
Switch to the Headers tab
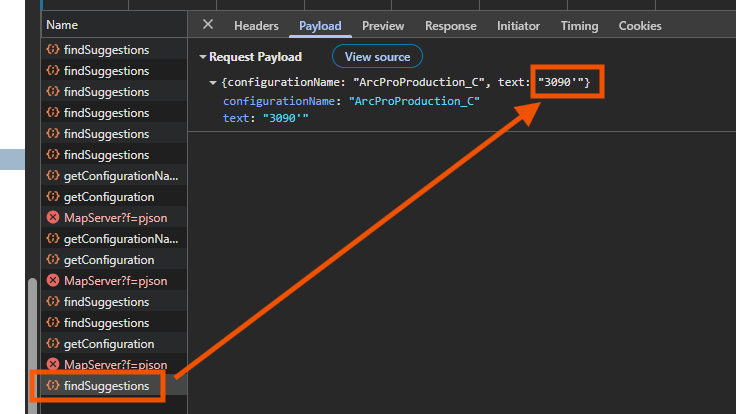click(256, 26)
